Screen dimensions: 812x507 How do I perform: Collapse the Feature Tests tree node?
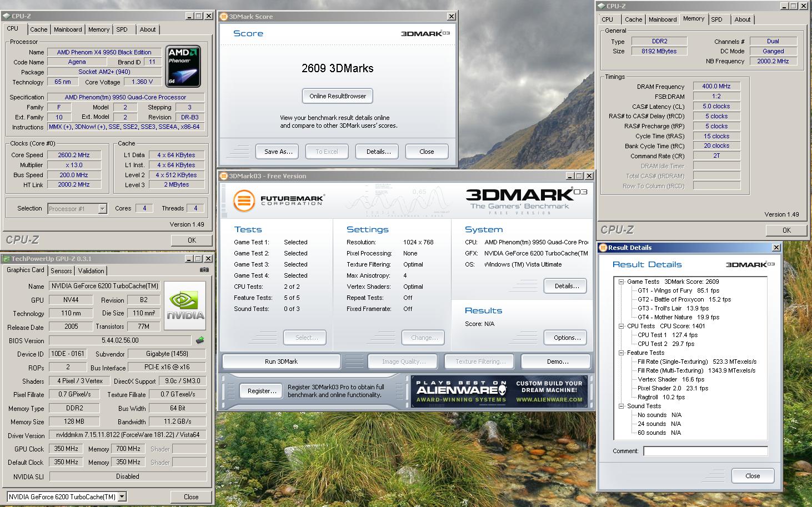point(621,353)
